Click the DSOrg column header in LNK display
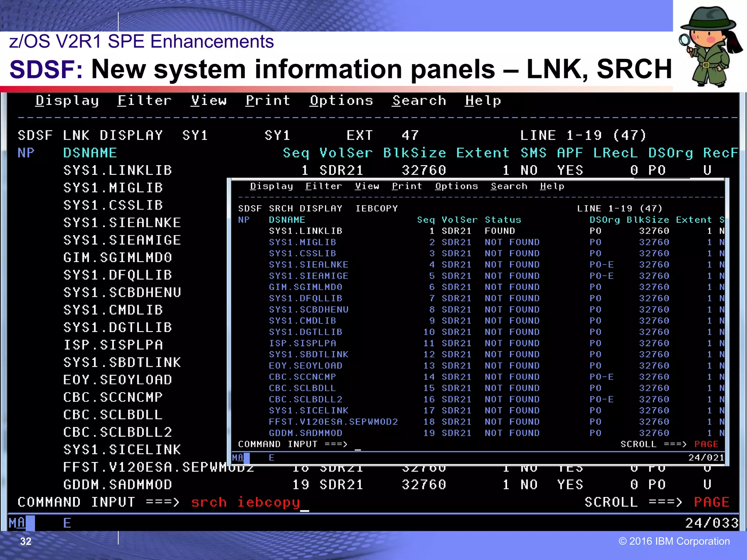The image size is (747, 560). click(x=670, y=153)
